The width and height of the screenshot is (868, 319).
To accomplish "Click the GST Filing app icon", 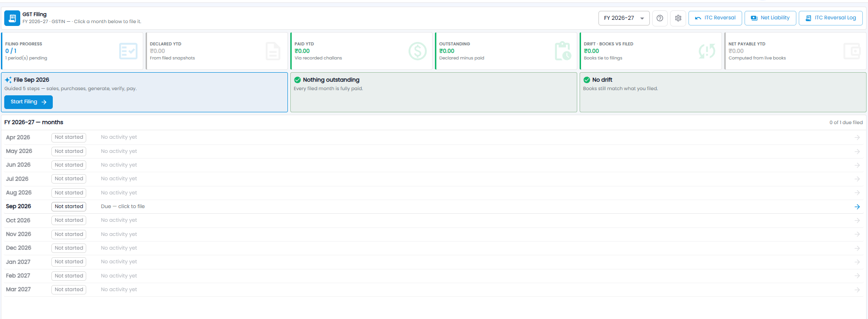I will [x=12, y=18].
